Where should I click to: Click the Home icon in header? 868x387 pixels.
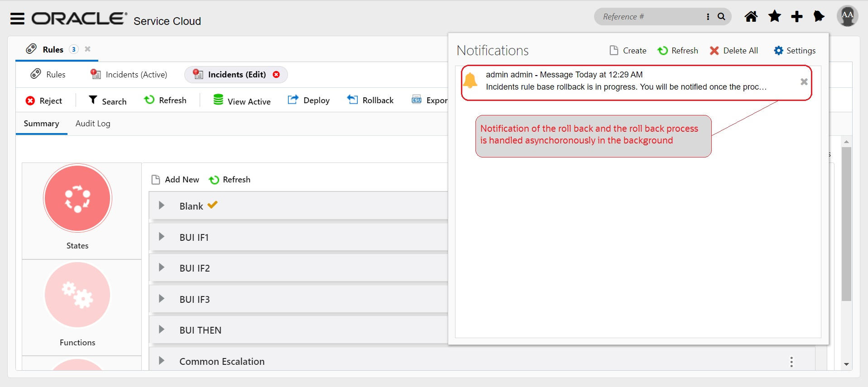click(751, 17)
